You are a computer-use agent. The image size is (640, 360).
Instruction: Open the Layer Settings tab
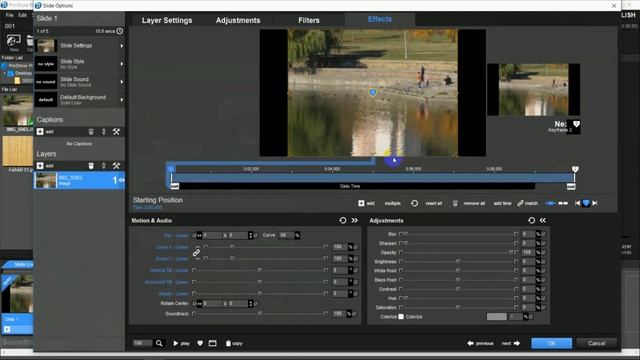tap(167, 20)
